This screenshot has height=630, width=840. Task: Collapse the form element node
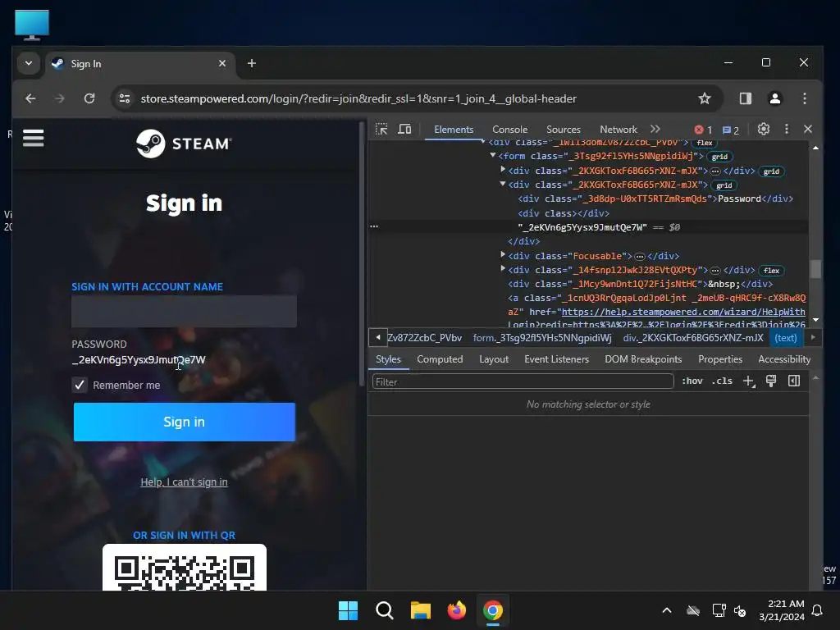point(493,155)
